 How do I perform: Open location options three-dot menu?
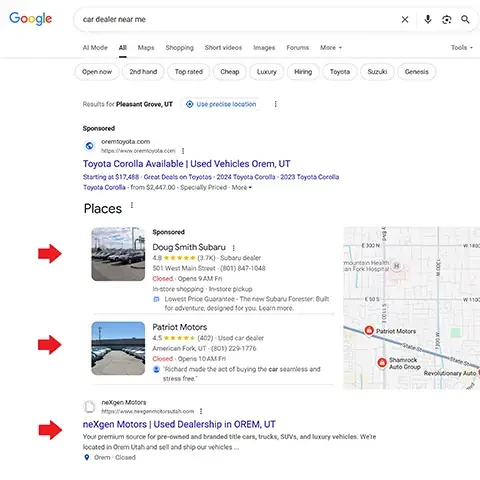pyautogui.click(x=275, y=104)
